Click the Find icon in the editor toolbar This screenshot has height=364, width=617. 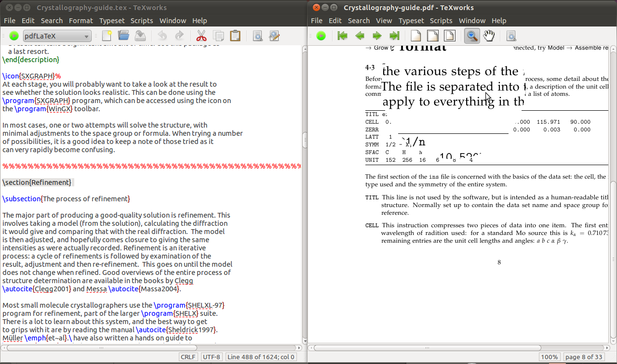[257, 36]
